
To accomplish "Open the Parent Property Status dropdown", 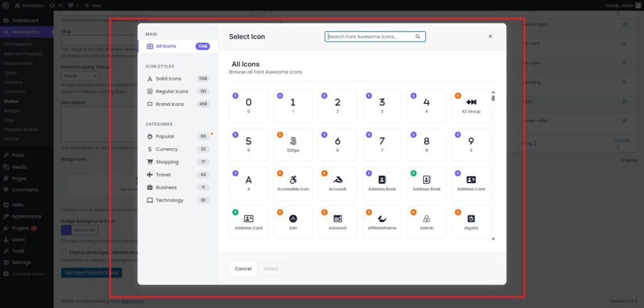I will pyautogui.click(x=79, y=76).
